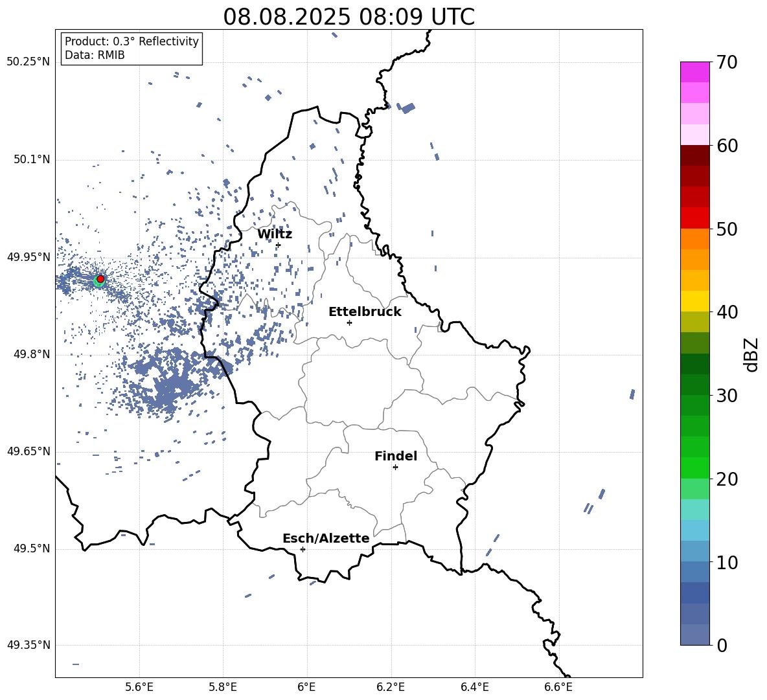Screen dimensions: 767x700
Task: Click the dark green 30 dBZ colorbar segment
Action: [694, 385]
